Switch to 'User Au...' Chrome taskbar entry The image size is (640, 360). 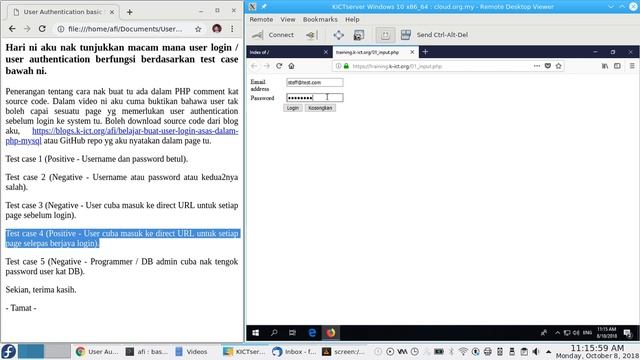click(97, 351)
